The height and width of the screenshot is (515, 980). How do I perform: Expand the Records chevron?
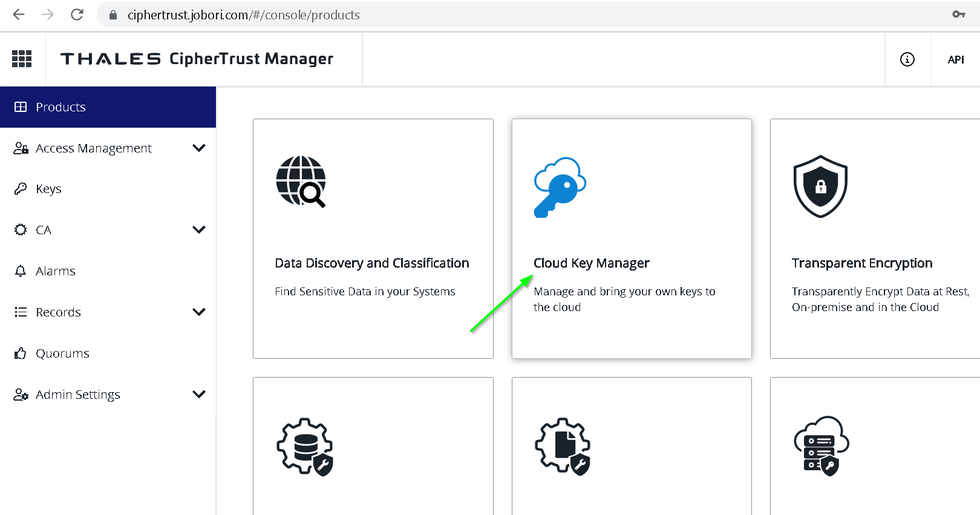coord(199,312)
